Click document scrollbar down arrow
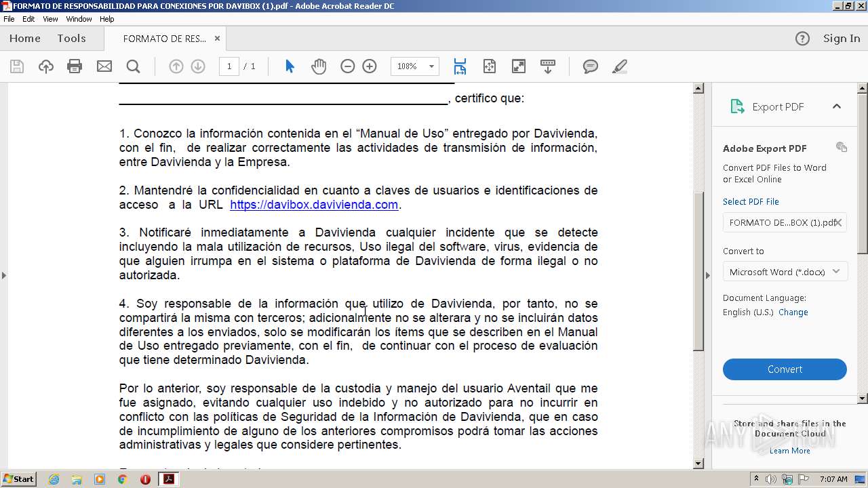This screenshot has width=868, height=488. (x=698, y=464)
